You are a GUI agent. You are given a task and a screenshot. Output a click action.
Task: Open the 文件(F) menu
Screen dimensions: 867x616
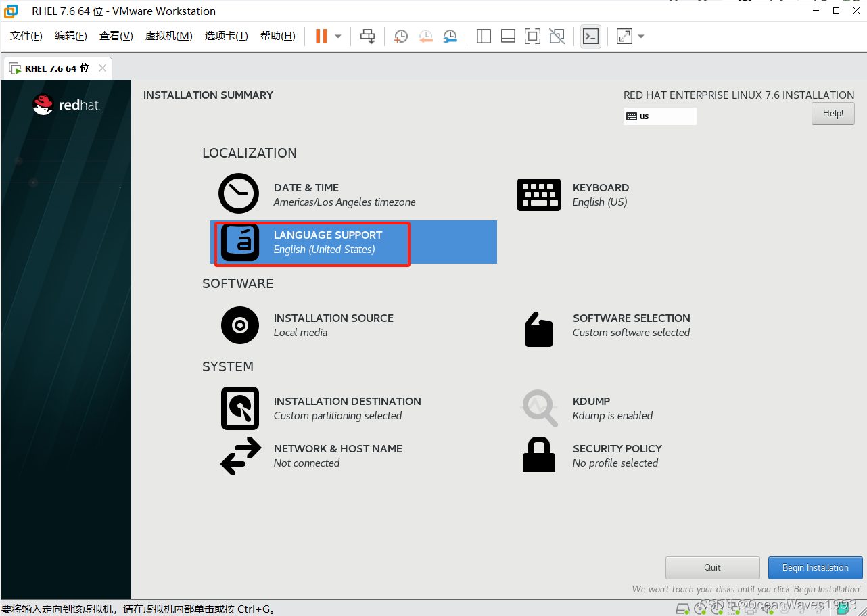click(x=26, y=36)
